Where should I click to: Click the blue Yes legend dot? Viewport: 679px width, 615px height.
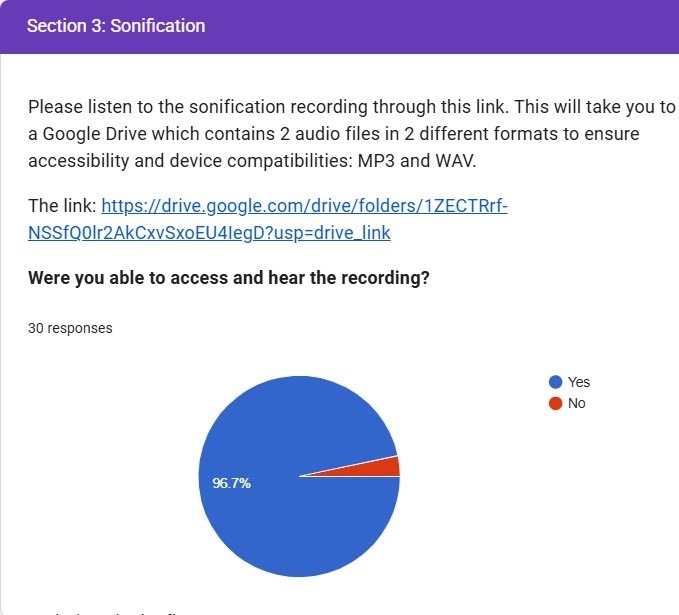coord(555,382)
